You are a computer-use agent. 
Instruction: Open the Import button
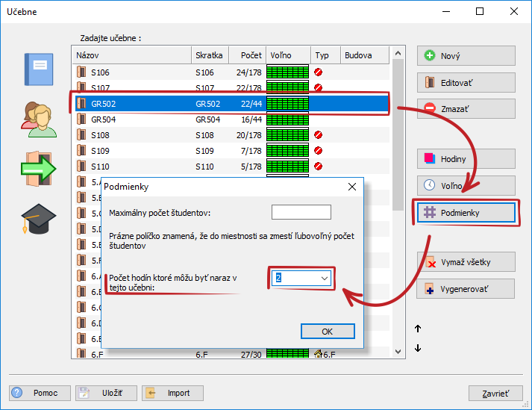[x=172, y=393]
